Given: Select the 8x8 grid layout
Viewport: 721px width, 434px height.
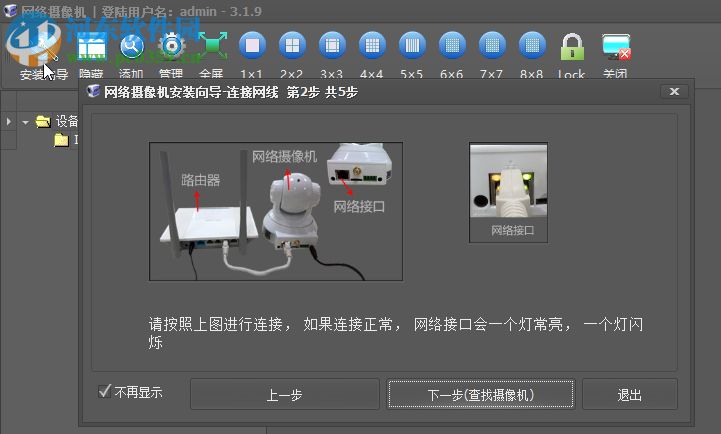Looking at the screenshot, I should tap(532, 46).
